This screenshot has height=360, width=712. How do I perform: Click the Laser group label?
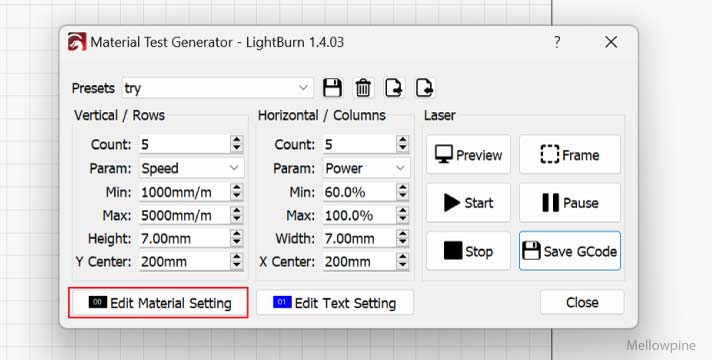click(439, 115)
